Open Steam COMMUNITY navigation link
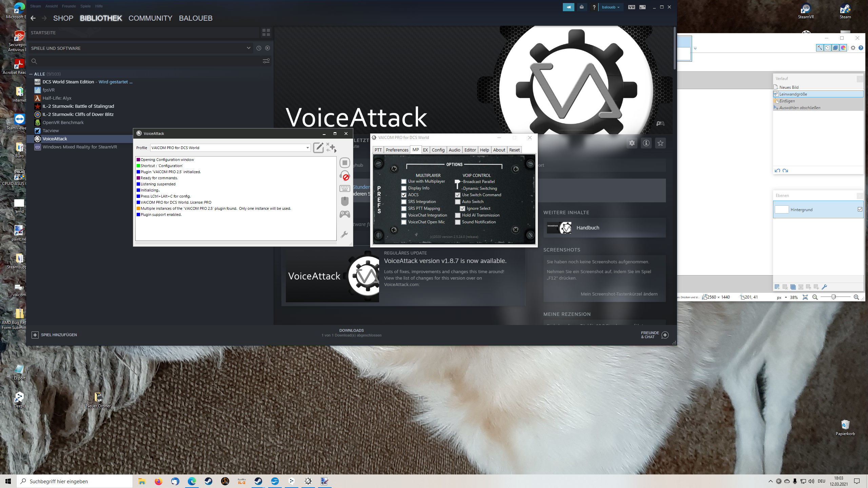Viewport: 868px width, 488px height. coord(150,18)
